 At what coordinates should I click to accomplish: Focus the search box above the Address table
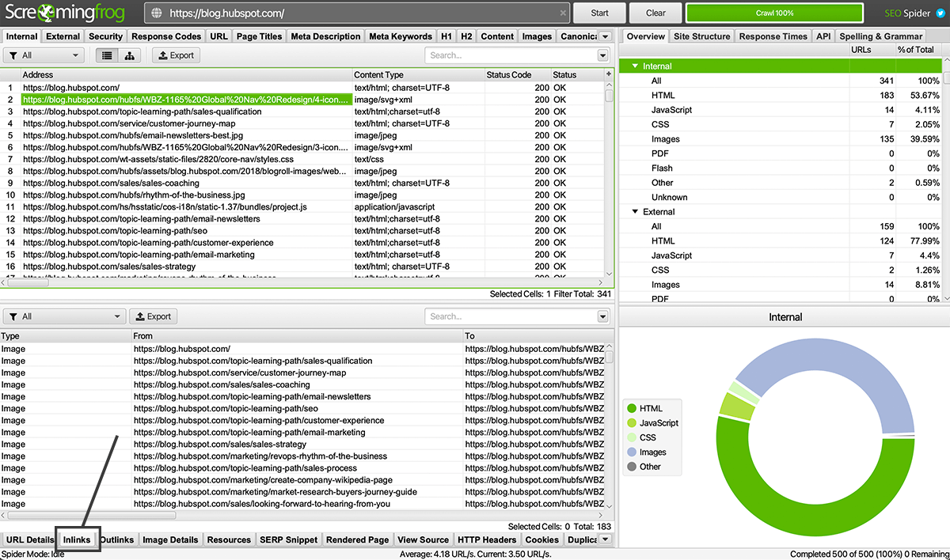[x=511, y=55]
